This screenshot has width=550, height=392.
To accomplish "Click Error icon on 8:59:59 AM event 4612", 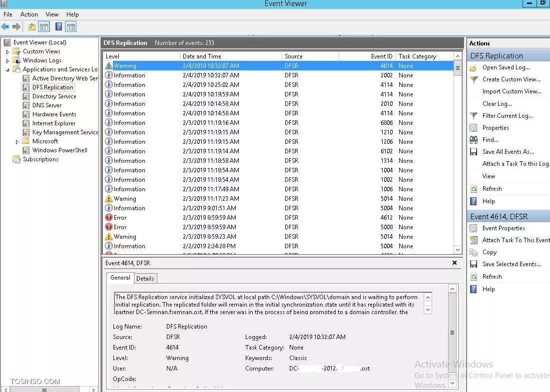I will 109,217.
